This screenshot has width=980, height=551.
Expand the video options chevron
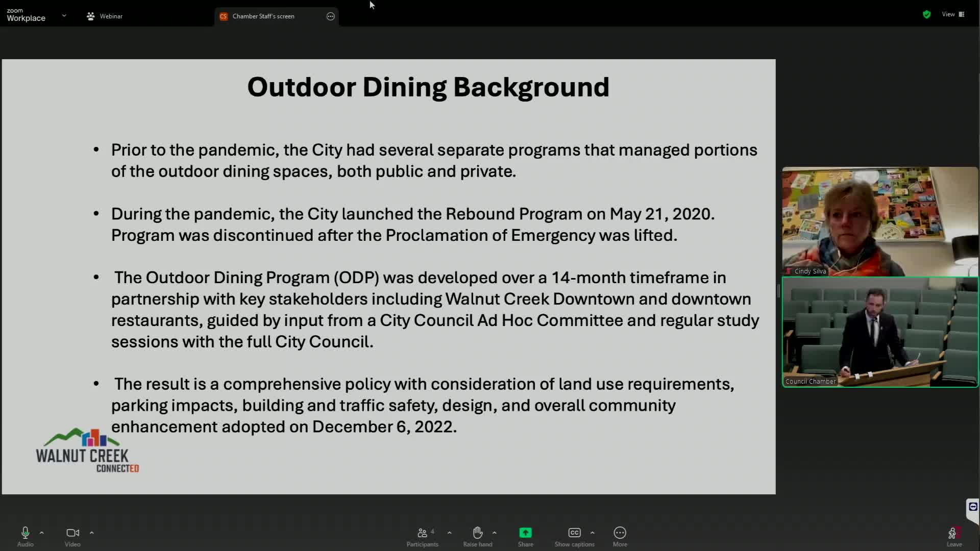coord(92,533)
